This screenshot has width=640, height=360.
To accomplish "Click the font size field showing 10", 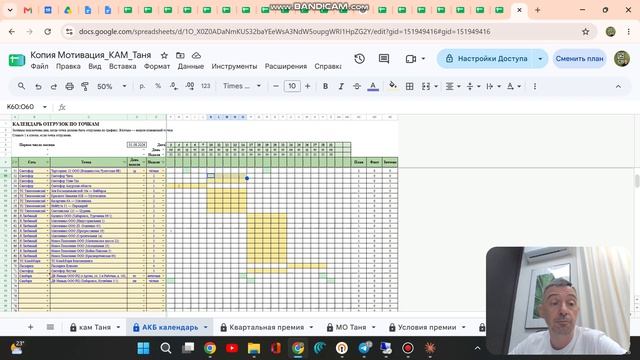I will coord(292,86).
